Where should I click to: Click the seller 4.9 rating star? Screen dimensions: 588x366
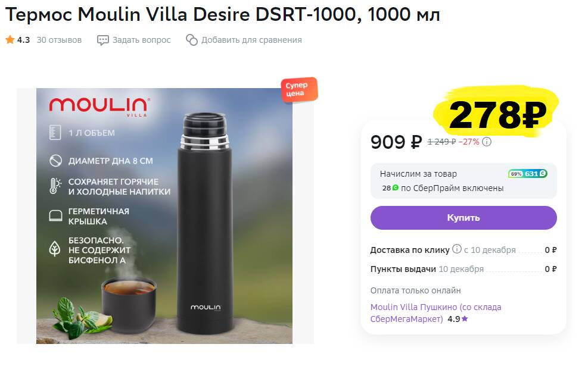pos(465,319)
